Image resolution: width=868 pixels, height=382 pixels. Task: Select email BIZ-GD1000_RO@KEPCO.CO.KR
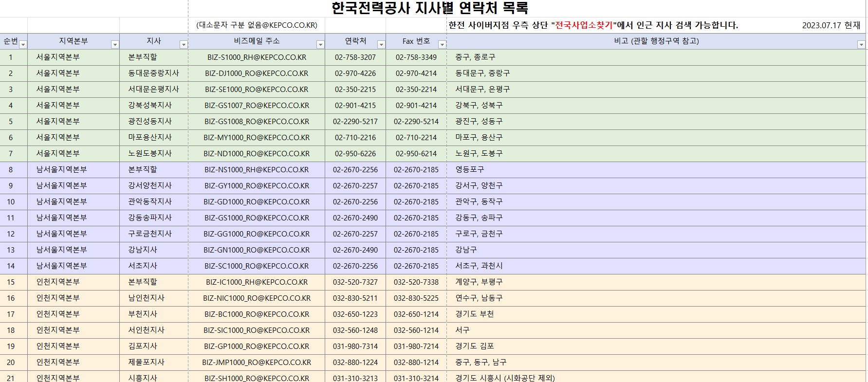(257, 202)
